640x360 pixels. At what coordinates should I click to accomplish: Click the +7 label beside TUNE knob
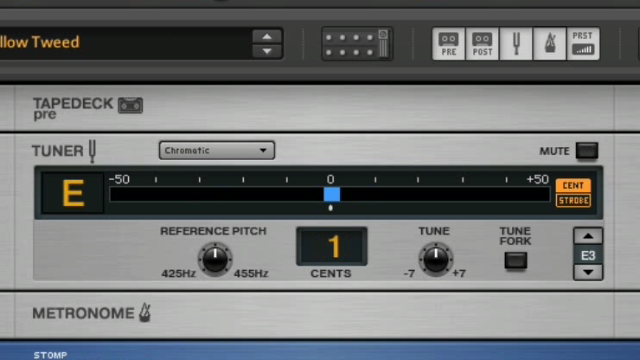459,273
